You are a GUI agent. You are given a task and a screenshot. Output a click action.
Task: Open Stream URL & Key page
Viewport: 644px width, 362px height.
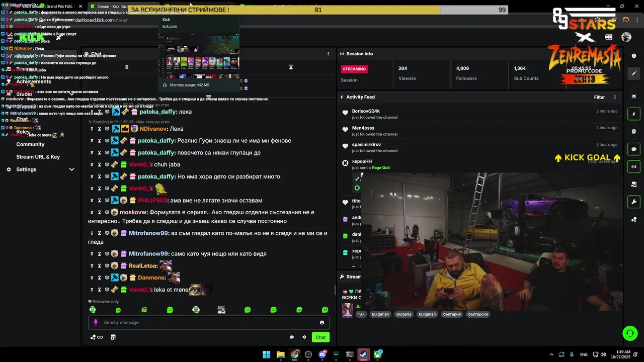pos(38,157)
